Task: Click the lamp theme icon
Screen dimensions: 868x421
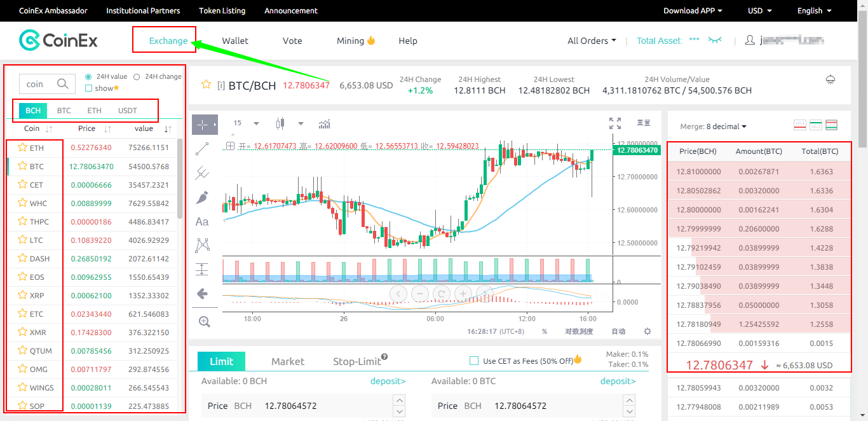Action: coord(831,79)
